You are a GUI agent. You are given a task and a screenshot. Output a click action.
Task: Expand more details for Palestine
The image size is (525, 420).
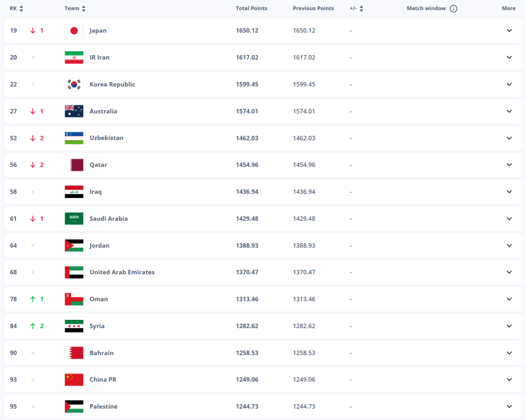tap(509, 406)
